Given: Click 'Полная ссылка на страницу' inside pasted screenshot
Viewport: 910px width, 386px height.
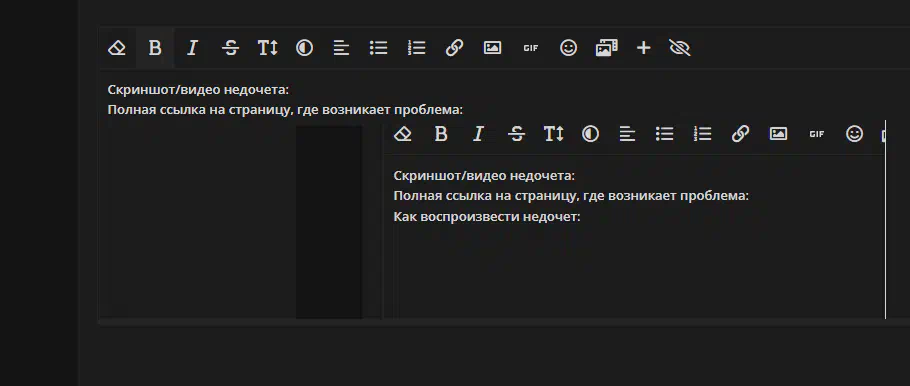Looking at the screenshot, I should tap(484, 196).
